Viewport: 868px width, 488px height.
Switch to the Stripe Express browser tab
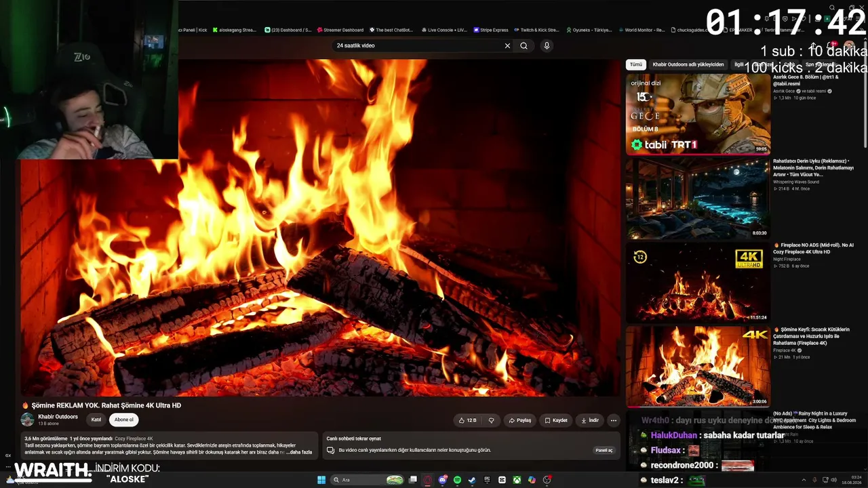[x=491, y=30]
